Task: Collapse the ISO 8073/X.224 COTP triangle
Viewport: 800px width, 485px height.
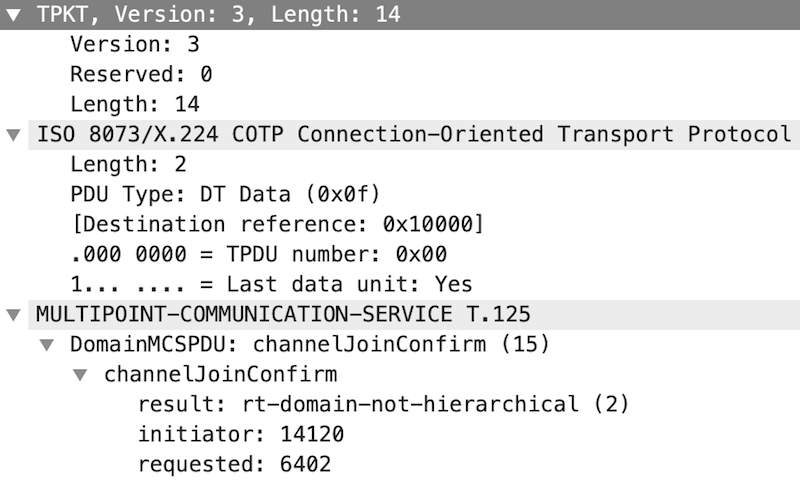Action: pyautogui.click(x=13, y=134)
